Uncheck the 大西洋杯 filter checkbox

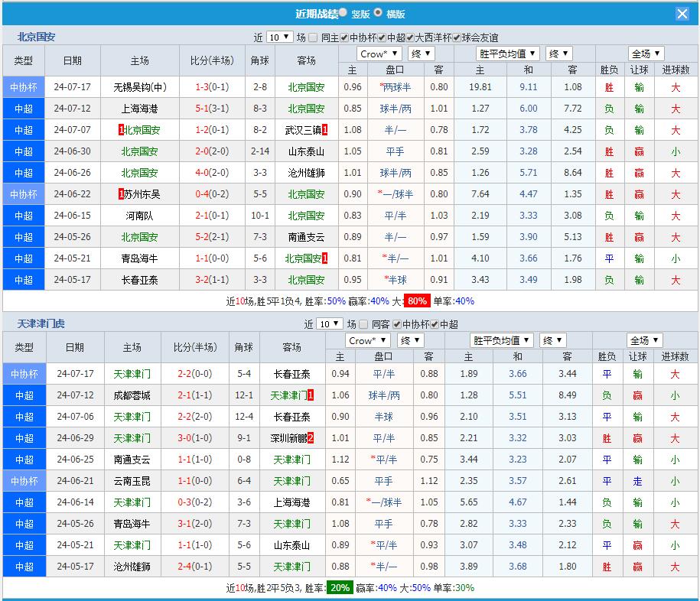point(409,37)
